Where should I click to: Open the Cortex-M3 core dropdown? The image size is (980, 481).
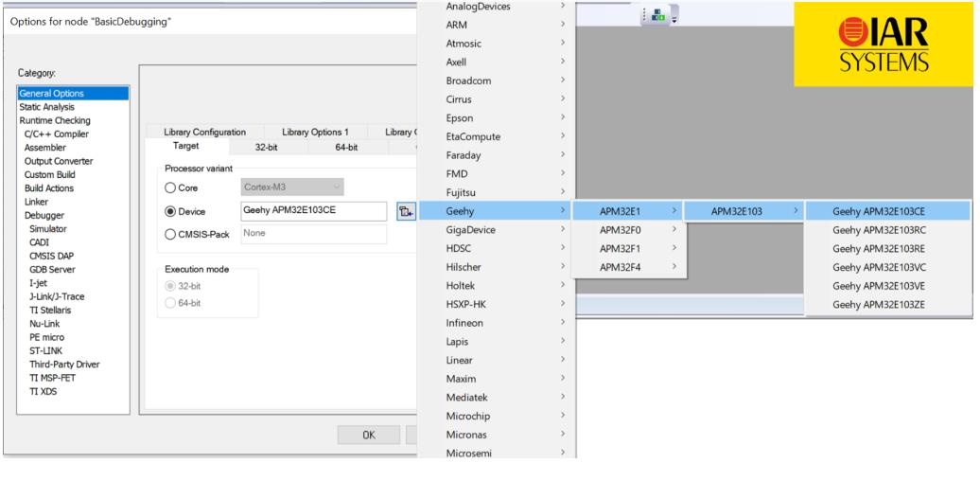click(292, 187)
